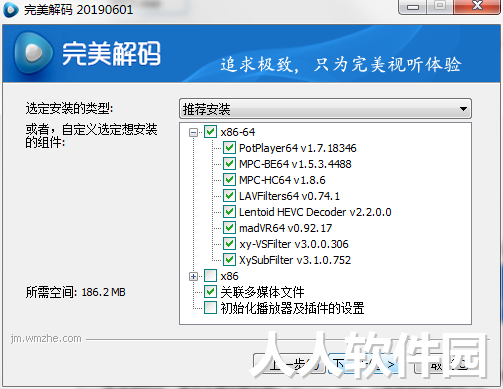Check the x86 group checkbox
The image size is (503, 389).
210,276
